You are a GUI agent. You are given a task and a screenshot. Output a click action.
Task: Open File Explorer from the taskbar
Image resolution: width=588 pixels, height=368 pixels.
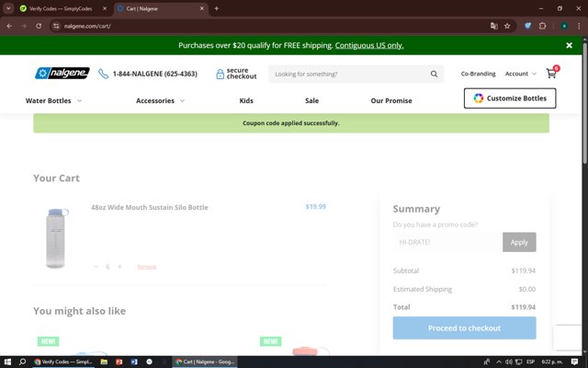point(104,362)
